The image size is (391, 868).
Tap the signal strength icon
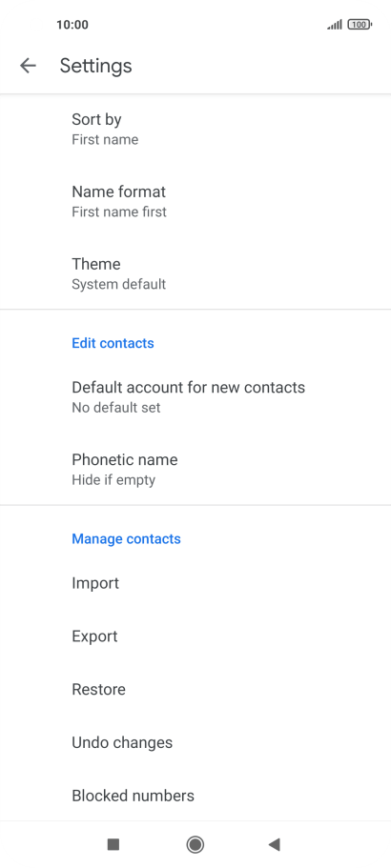pos(335,25)
